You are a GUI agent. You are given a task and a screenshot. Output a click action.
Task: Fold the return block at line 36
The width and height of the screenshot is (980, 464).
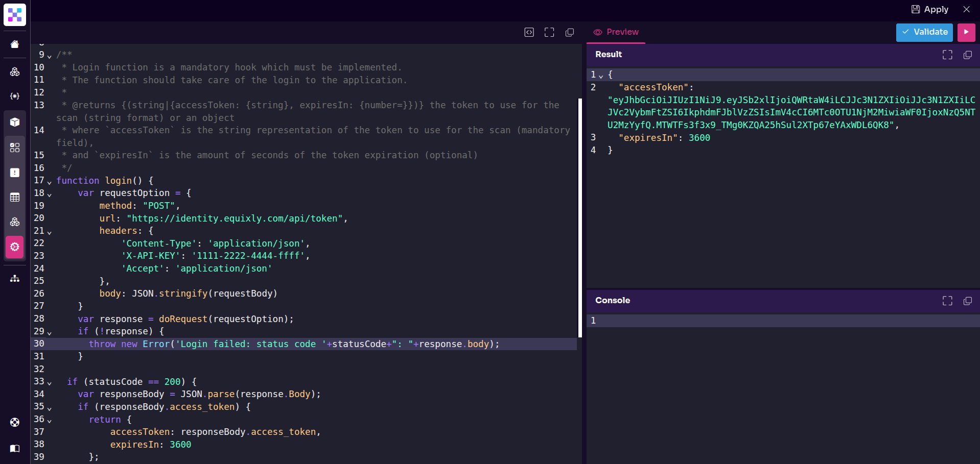(x=50, y=421)
